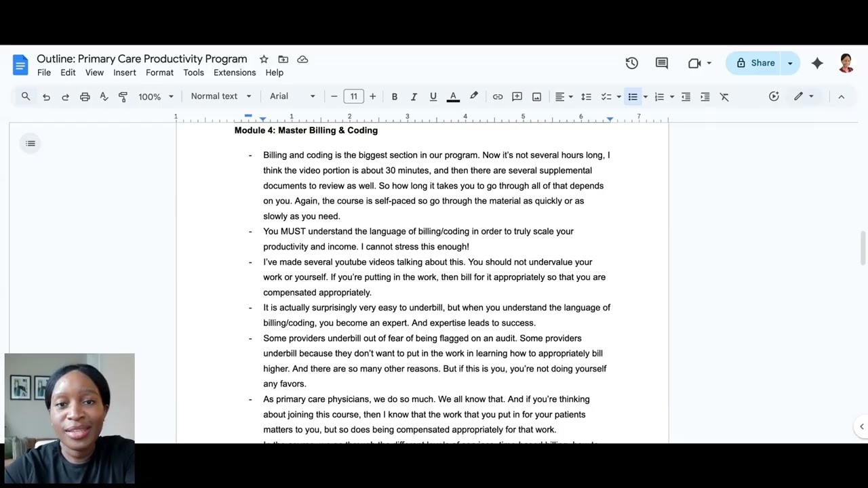Print the document
This screenshot has width=868, height=488.
[x=85, y=97]
